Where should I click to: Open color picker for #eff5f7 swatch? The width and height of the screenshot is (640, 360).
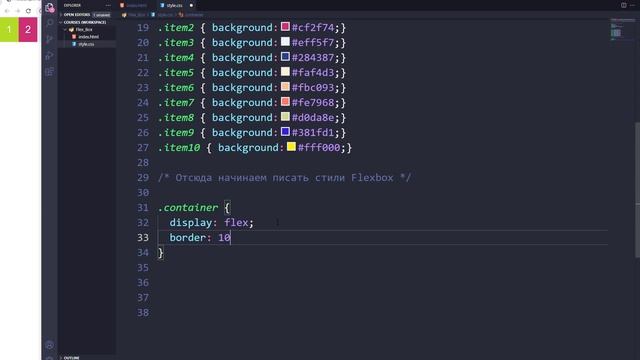[285, 42]
